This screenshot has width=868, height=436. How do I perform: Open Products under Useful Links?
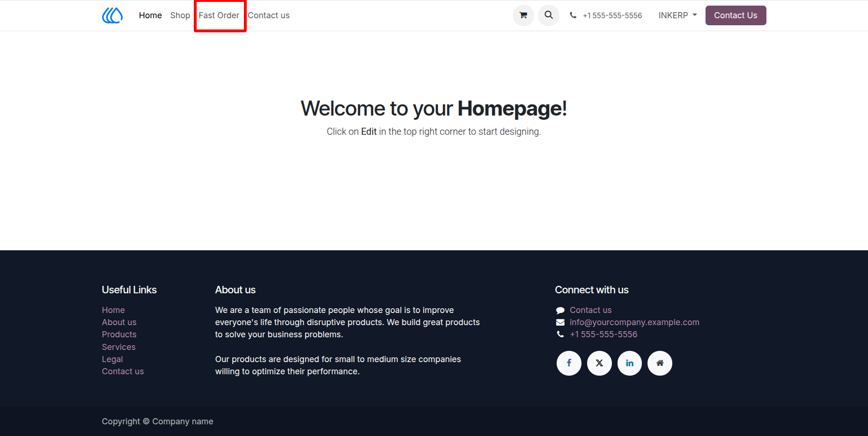click(119, 334)
